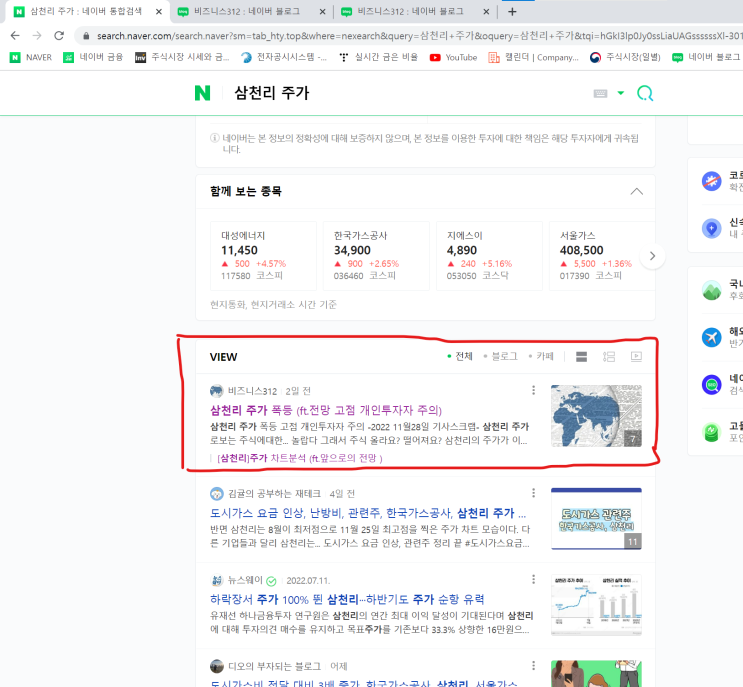The width and height of the screenshot is (743, 687).
Task: Click the blue circular SEO icon in sidebar
Action: [711, 385]
